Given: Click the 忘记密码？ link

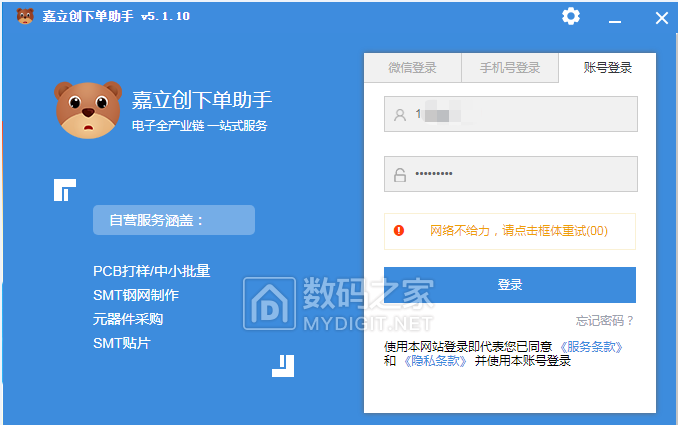Looking at the screenshot, I should 605,321.
